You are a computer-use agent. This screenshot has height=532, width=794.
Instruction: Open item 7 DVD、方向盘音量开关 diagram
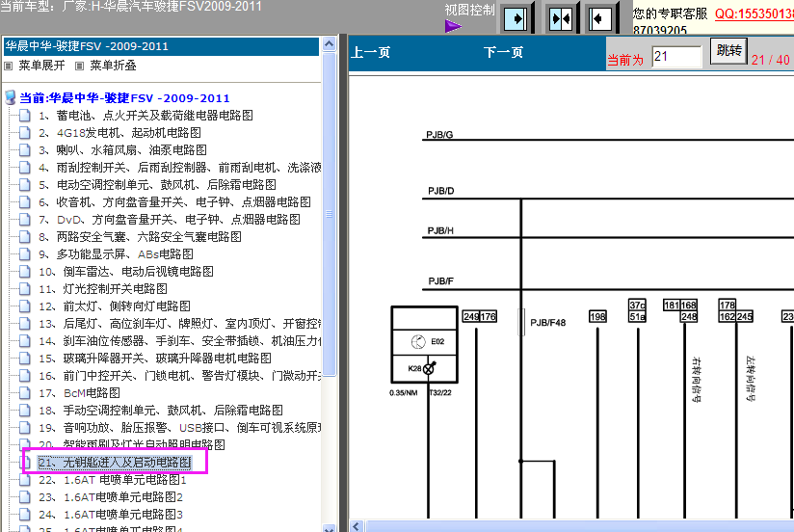coord(170,220)
